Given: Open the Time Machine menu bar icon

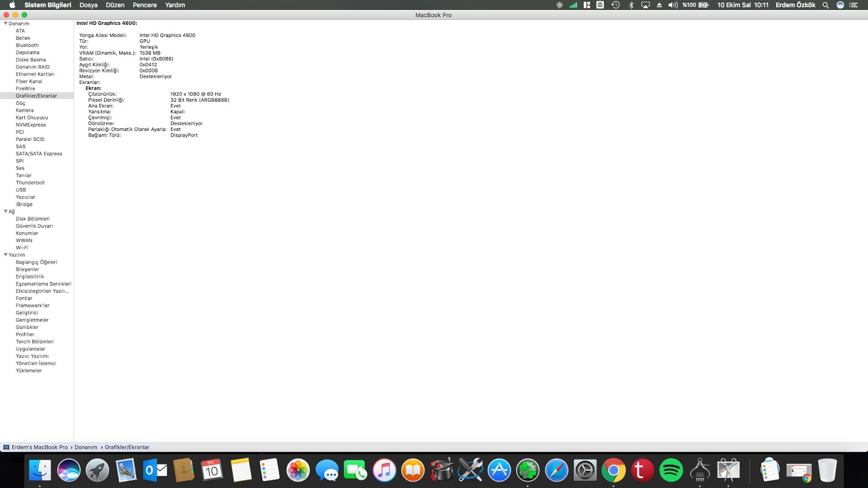Looking at the screenshot, I should 615,5.
